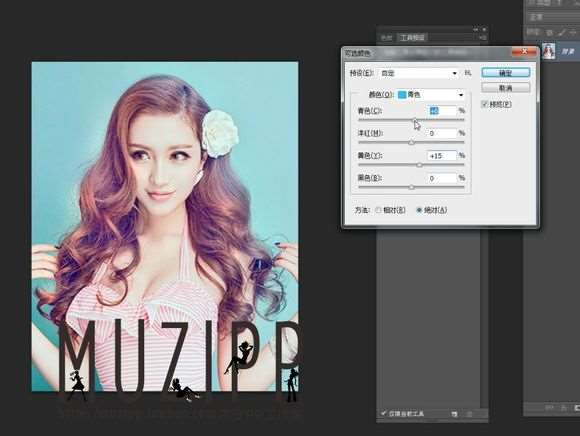
Task: Click the OK button in Selective Color
Action: point(506,72)
